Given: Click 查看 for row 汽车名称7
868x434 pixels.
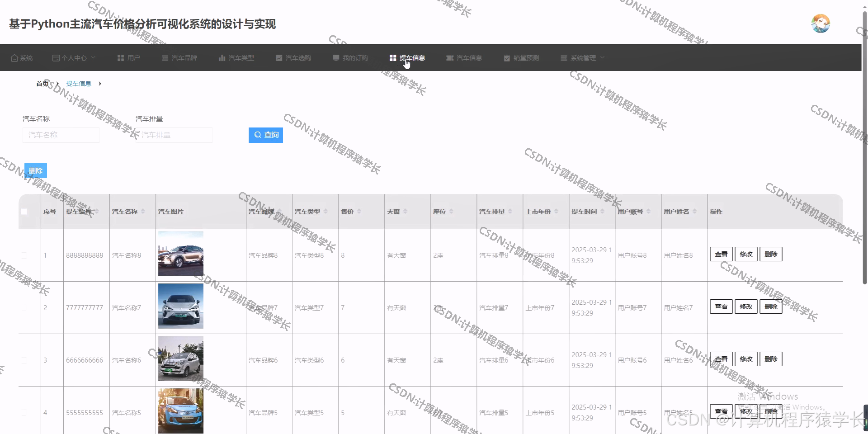Looking at the screenshot, I should [x=721, y=307].
